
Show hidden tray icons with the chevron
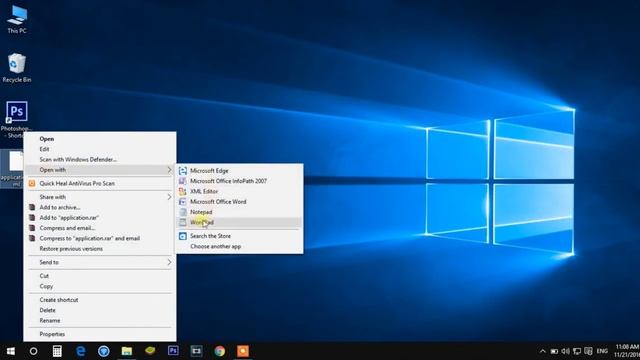coord(542,351)
